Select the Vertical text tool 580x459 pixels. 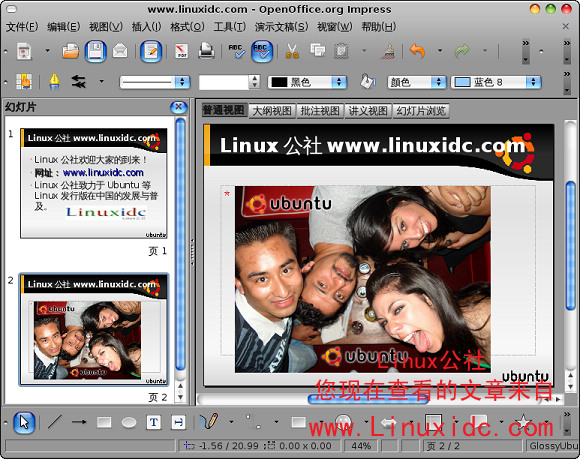tap(178, 422)
